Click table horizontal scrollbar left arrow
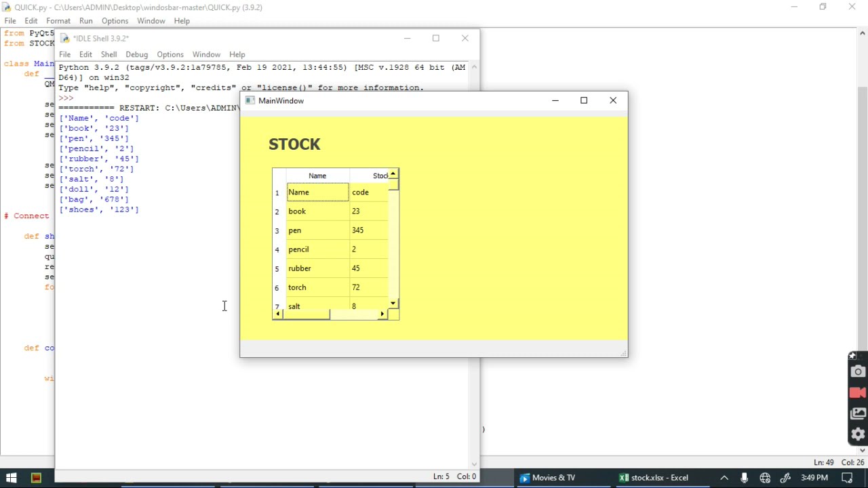868x488 pixels. tap(277, 314)
